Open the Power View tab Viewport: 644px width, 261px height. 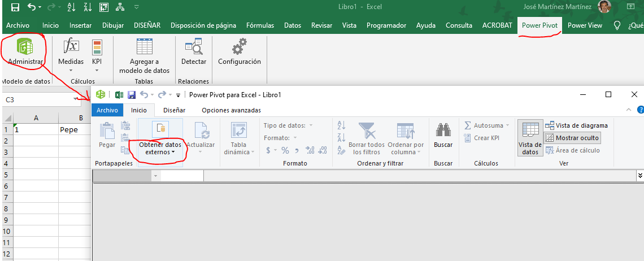585,25
